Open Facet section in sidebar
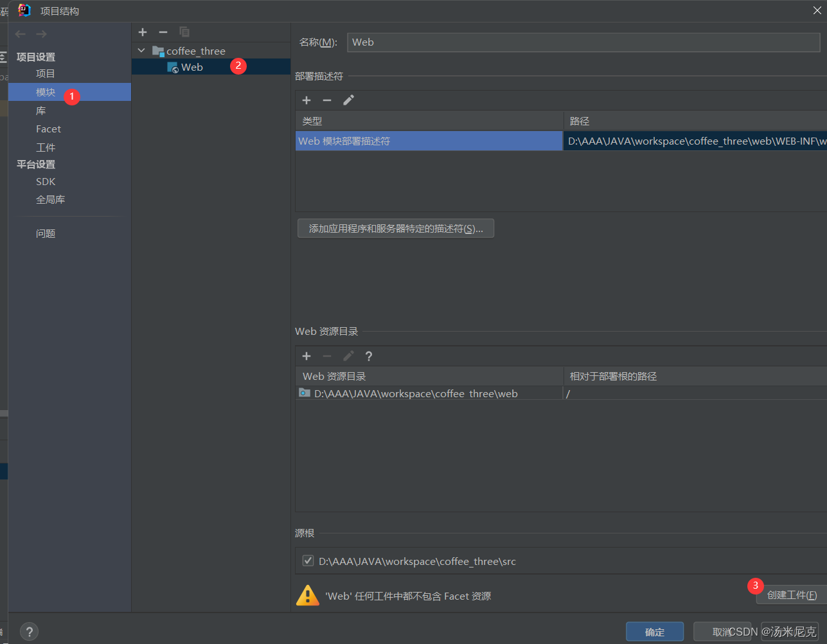Screen dimensions: 827x644 point(48,129)
